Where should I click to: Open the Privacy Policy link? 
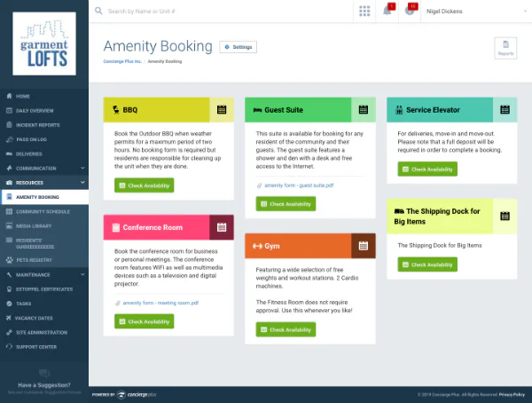[x=512, y=394]
